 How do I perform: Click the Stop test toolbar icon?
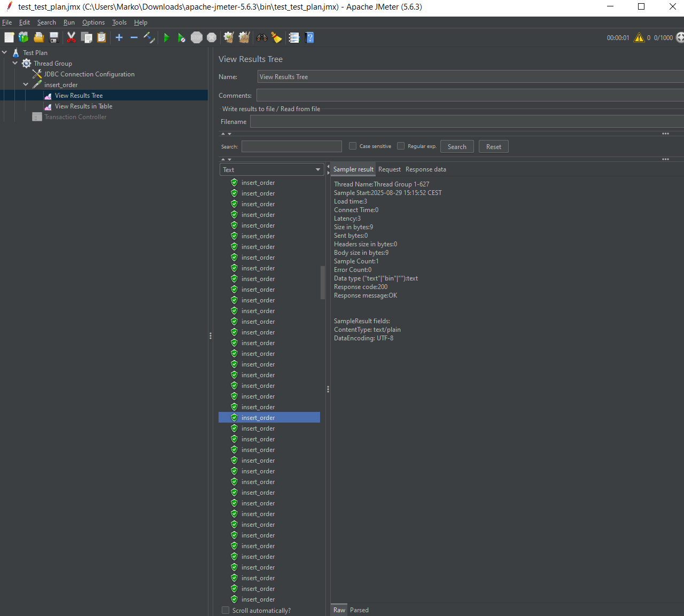[x=197, y=37]
